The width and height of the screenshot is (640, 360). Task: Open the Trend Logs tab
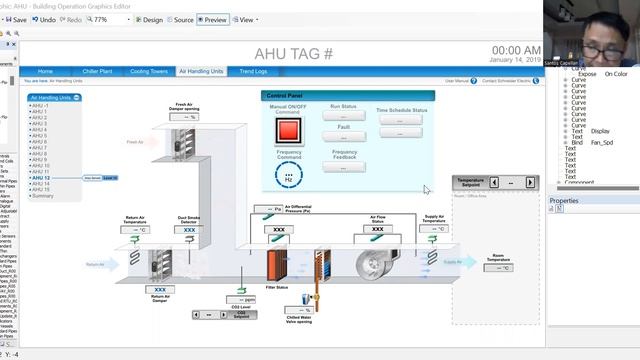(x=253, y=71)
